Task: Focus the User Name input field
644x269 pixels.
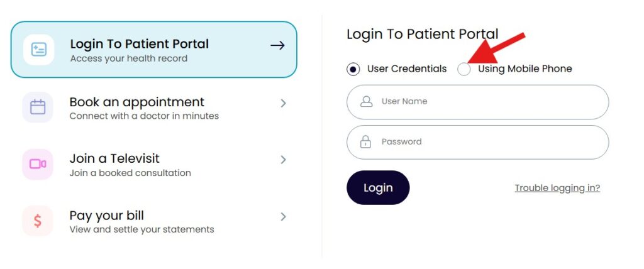Action: [484, 102]
